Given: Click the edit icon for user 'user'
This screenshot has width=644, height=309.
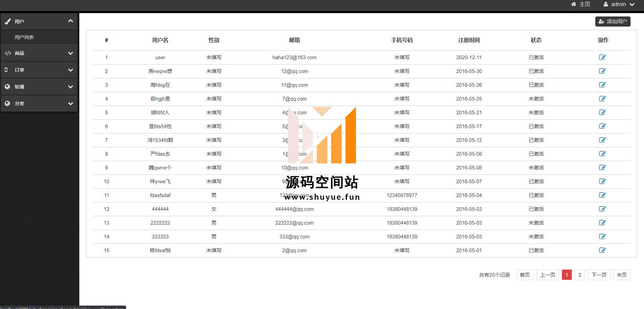Looking at the screenshot, I should pyautogui.click(x=602, y=57).
